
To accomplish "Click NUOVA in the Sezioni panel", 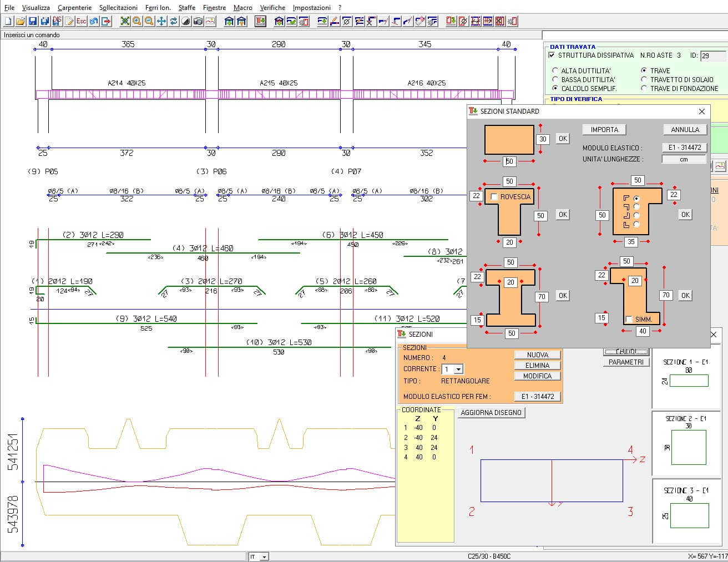I will pyautogui.click(x=537, y=355).
